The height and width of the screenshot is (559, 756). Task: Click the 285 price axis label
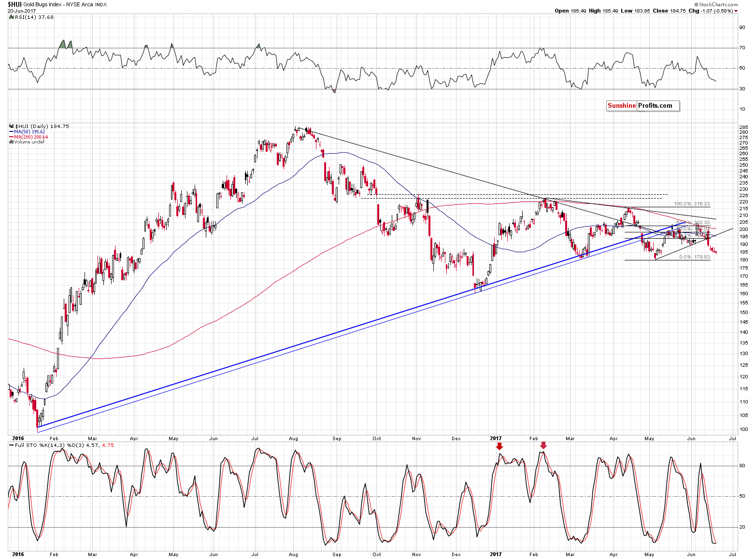(743, 127)
